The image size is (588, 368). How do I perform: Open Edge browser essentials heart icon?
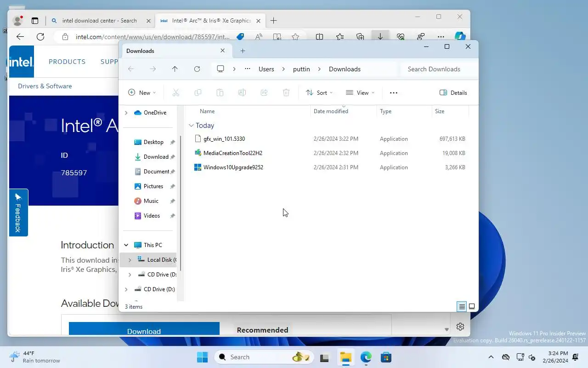click(x=401, y=37)
